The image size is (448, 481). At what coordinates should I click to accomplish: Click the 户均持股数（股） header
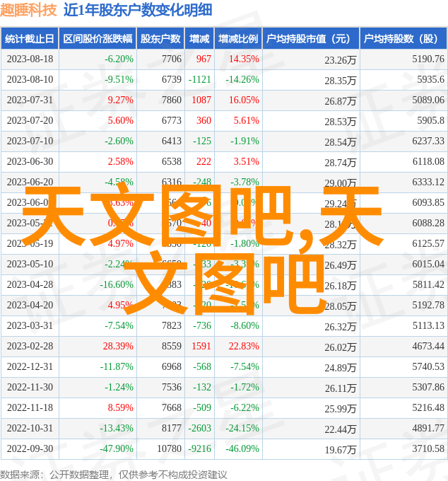pyautogui.click(x=403, y=39)
